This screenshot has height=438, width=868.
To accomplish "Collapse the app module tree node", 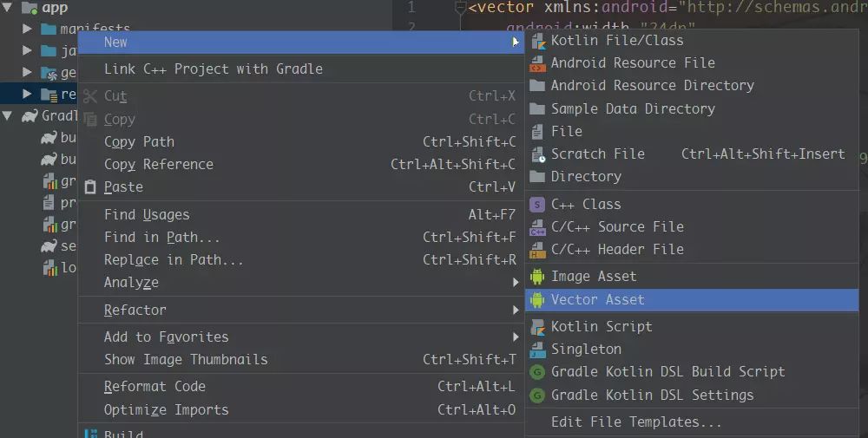I will point(8,8).
